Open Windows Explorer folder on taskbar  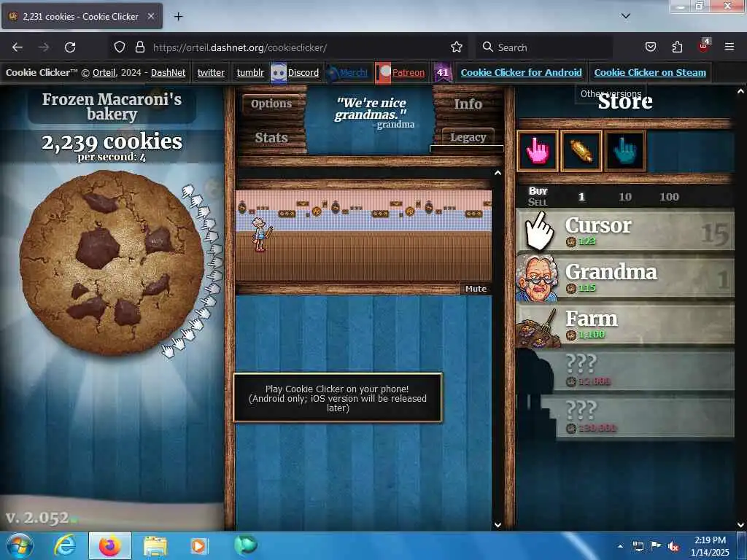155,545
